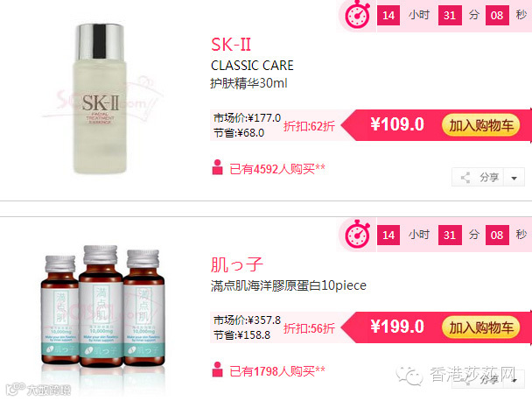Image resolution: width=532 pixels, height=401 pixels.
Task: View collagen drink bottles product image
Action: click(103, 306)
